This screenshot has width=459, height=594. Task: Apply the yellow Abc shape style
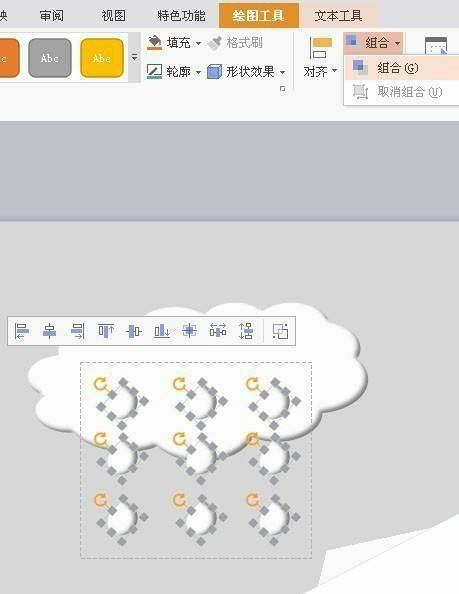click(102, 58)
